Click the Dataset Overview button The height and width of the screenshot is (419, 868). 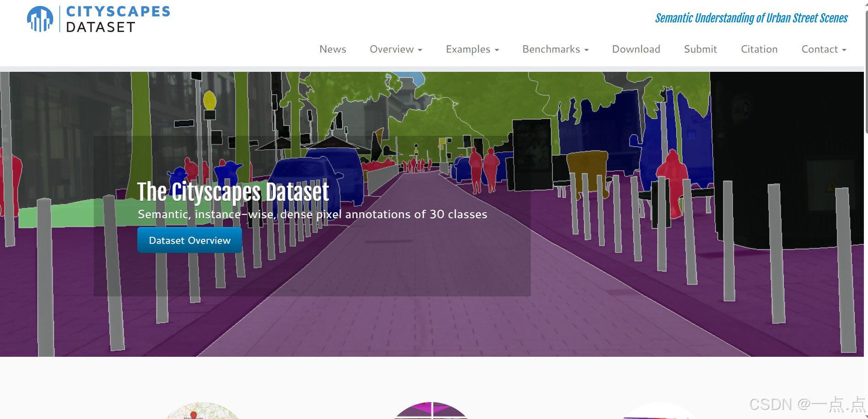point(189,240)
